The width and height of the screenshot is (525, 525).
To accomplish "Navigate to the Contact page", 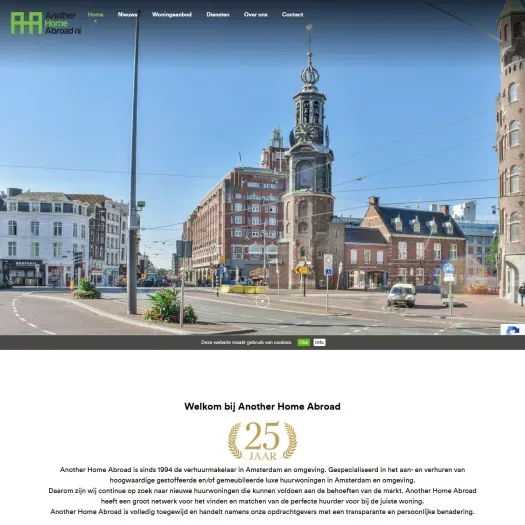I will (x=293, y=15).
